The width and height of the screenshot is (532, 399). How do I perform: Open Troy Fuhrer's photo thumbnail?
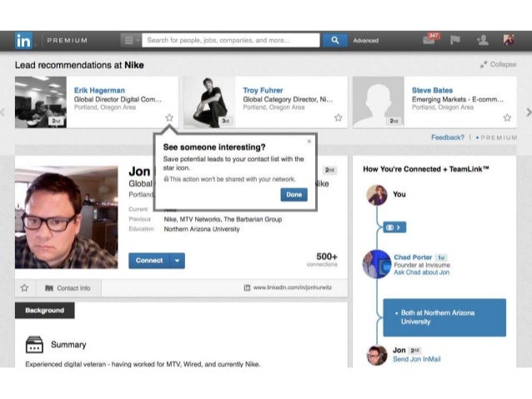pyautogui.click(x=209, y=102)
